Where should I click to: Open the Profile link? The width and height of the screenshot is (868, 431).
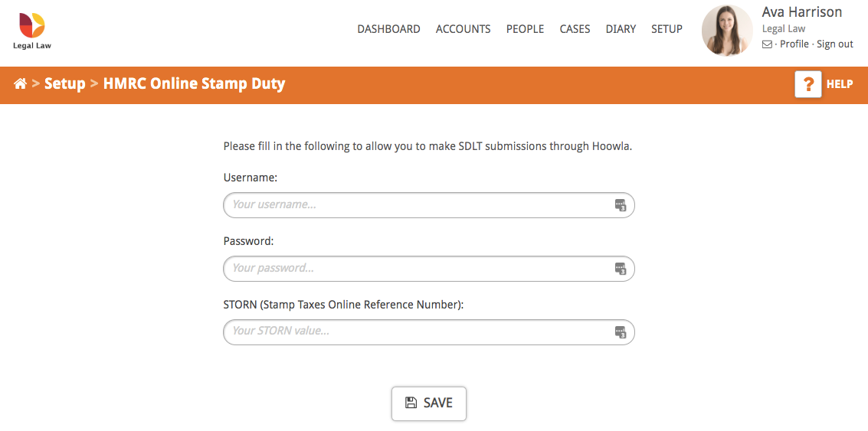(x=794, y=44)
